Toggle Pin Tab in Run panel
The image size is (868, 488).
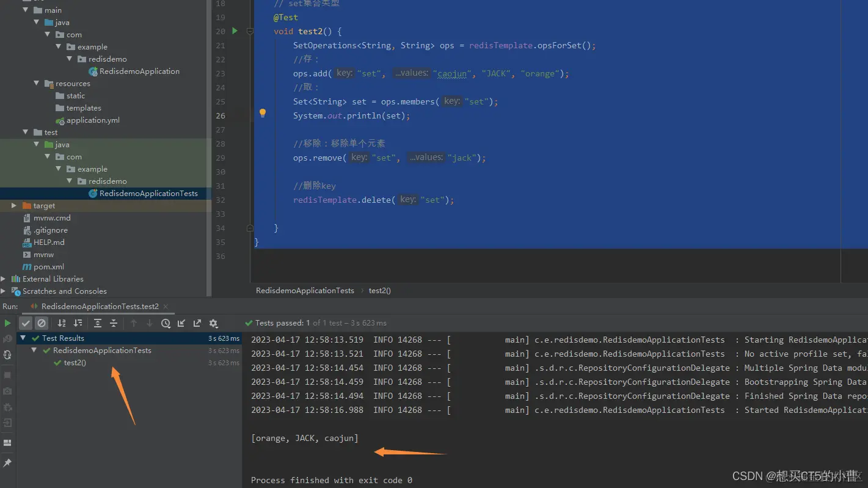point(7,463)
